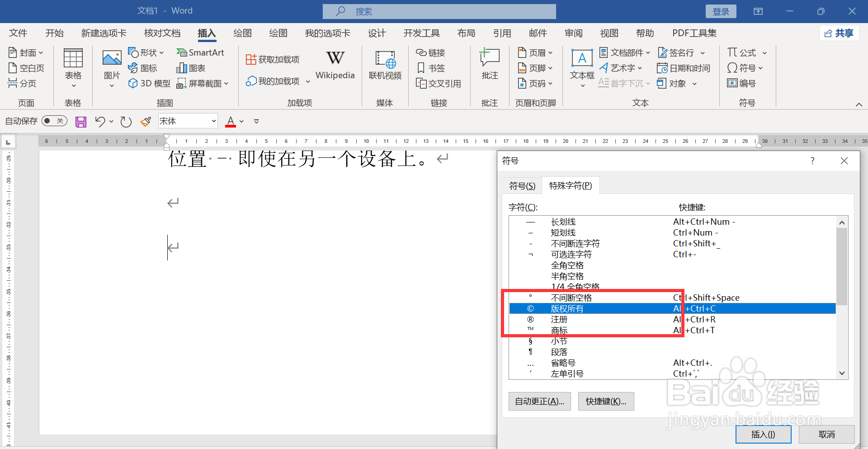Switch to the Design (设计) ribbon tab

[377, 33]
